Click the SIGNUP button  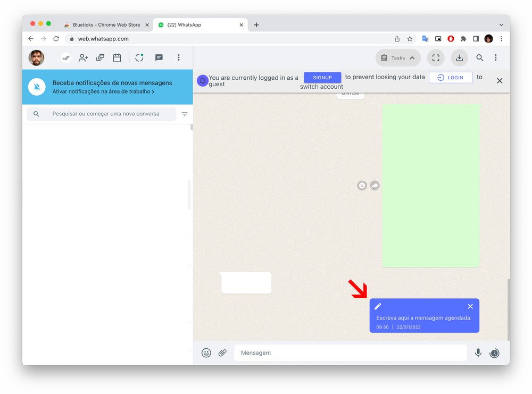pyautogui.click(x=322, y=78)
